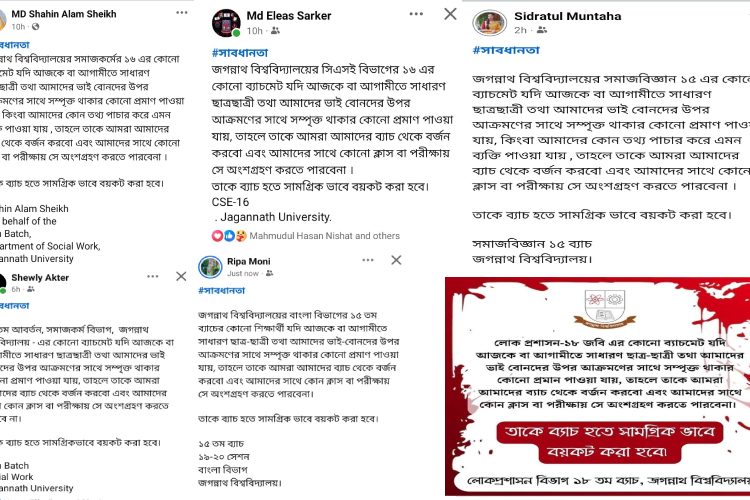The image size is (750, 500).
Task: Open three-dot menu on Ripa Moni's post
Action: [368, 260]
